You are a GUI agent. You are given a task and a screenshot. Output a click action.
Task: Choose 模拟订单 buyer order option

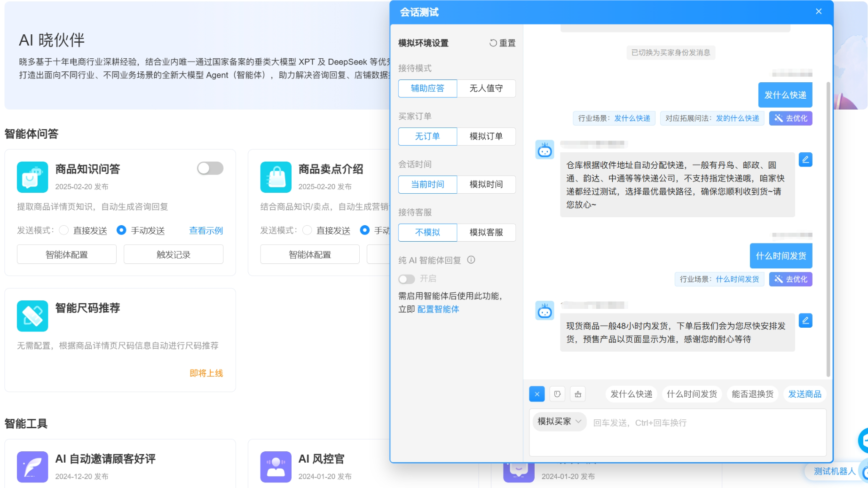pyautogui.click(x=486, y=136)
